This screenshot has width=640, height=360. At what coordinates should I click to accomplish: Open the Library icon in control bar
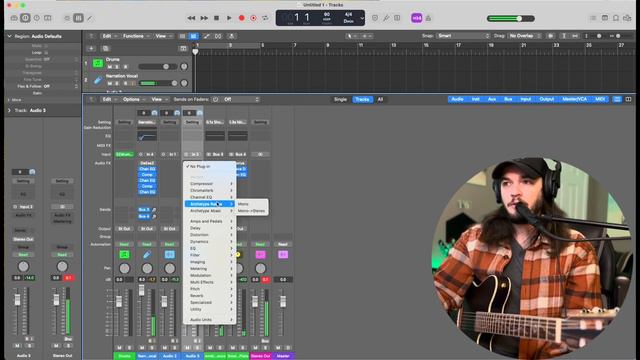[14, 18]
